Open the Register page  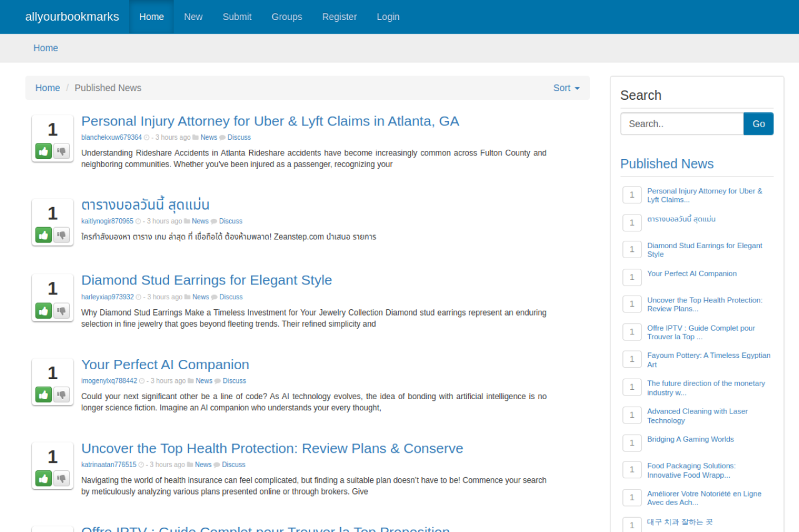click(x=339, y=17)
